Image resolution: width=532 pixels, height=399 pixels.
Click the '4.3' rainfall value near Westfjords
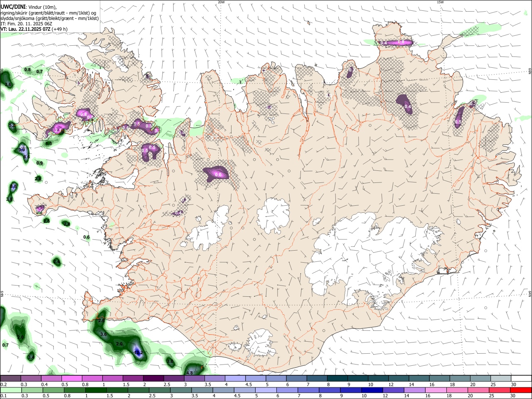pyautogui.click(x=49, y=143)
